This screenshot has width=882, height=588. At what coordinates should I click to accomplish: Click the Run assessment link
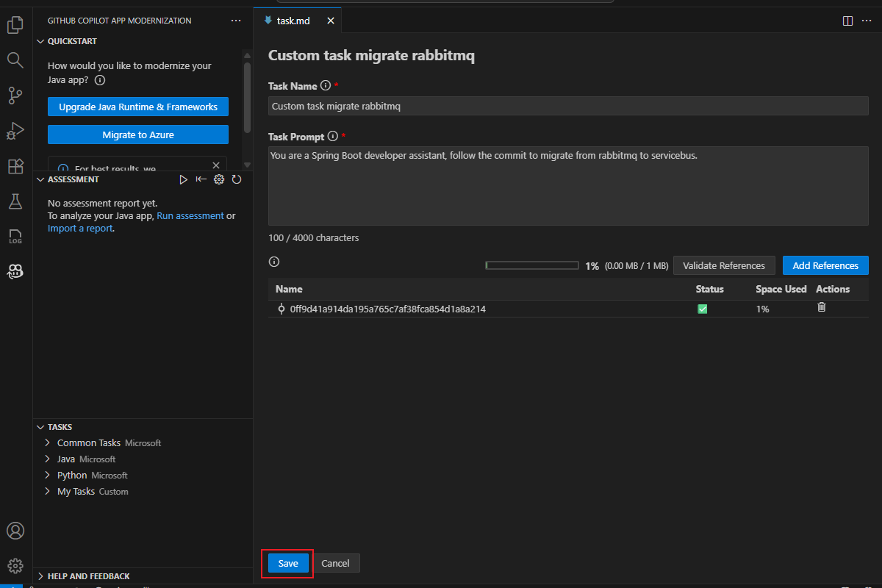tap(190, 216)
